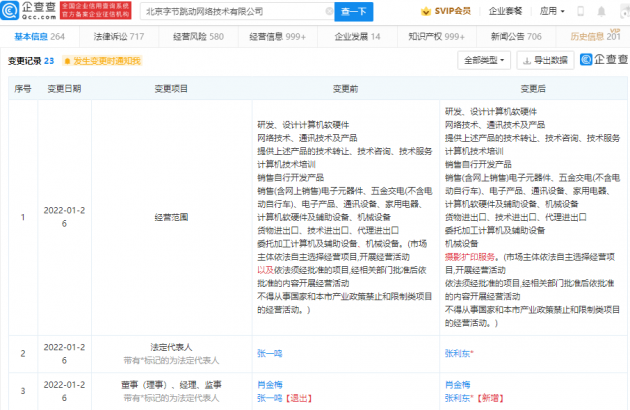Click 导出数据 export button
The height and width of the screenshot is (410, 630).
[x=545, y=60]
